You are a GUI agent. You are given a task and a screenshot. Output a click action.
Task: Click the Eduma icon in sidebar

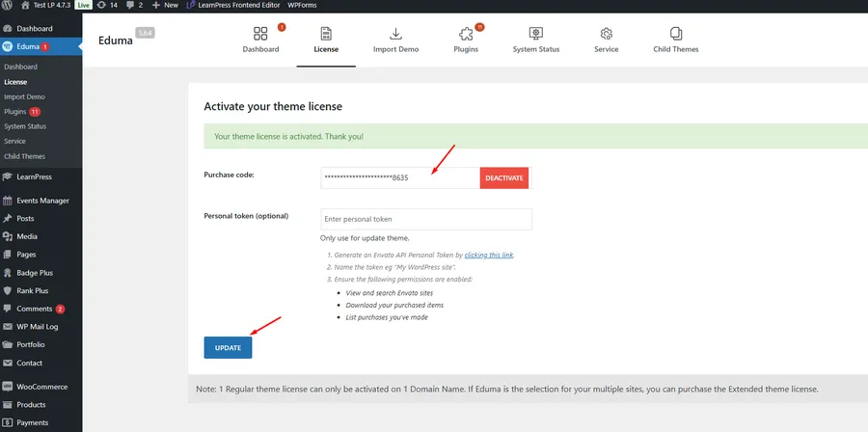coord(7,46)
